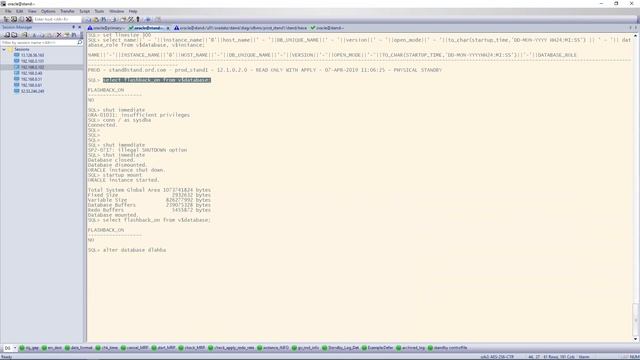Image resolution: width=640 pixels, height=360 pixels.
Task: Click the terminal scrollbar down arrow
Action: [635, 339]
